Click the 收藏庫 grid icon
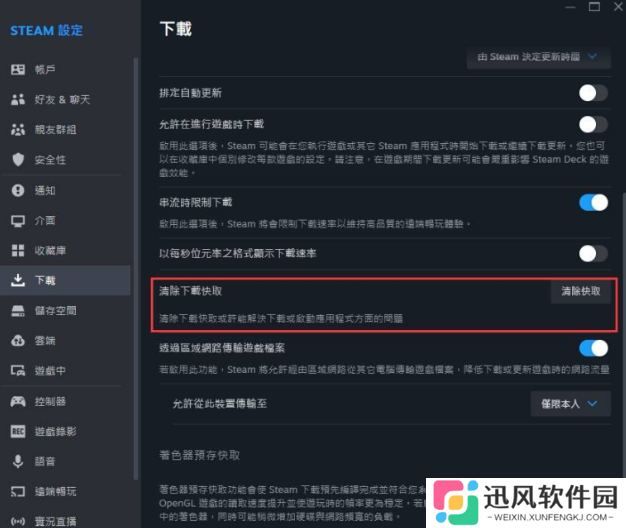The image size is (626, 528). tap(18, 251)
